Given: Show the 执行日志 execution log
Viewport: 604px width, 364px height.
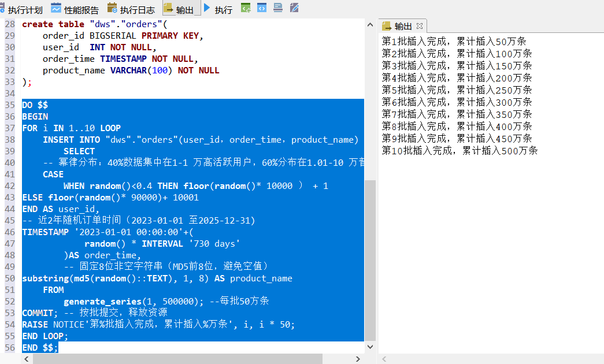Looking at the screenshot, I should [x=131, y=9].
